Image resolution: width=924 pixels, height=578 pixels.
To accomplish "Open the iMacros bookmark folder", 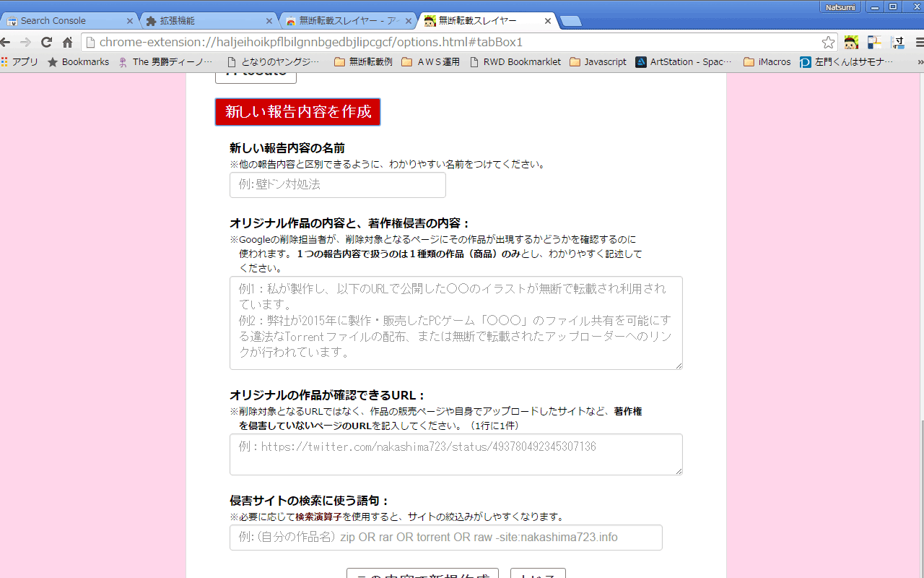I will 767,62.
